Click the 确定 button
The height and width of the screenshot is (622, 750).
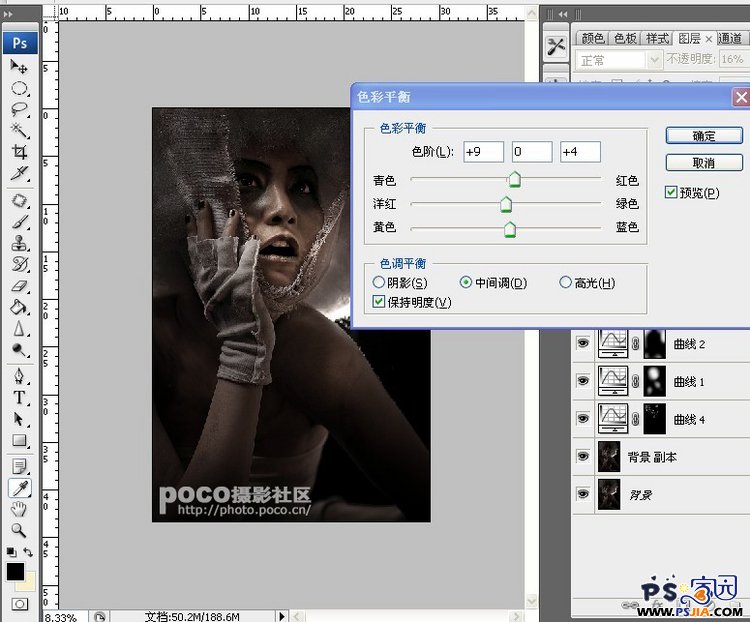pyautogui.click(x=704, y=135)
